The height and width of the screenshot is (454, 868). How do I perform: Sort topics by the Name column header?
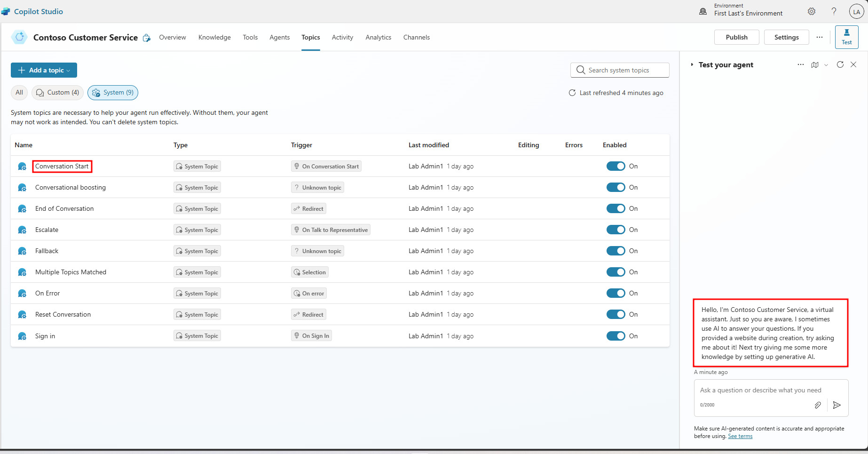(24, 145)
